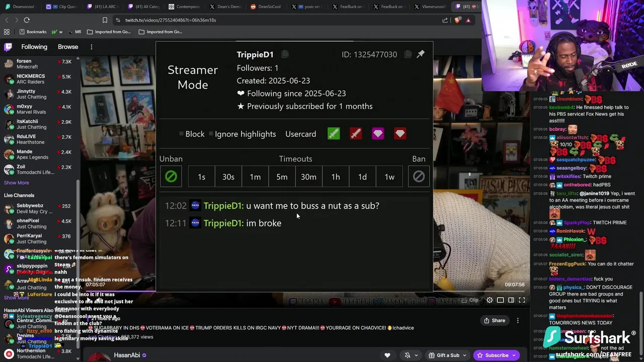Image resolution: width=644 pixels, height=362 pixels.
Task: Click the green Unban circle icon
Action: 171,176
